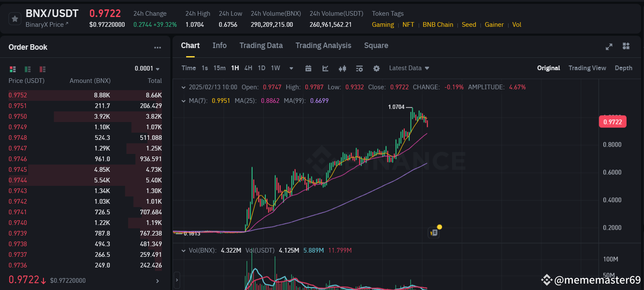Select the 0.9740 ask price row
This screenshot has height=290, width=644.
coord(85,223)
